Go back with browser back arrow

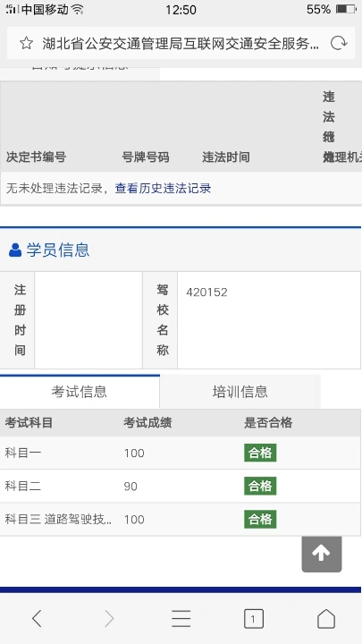[37, 618]
